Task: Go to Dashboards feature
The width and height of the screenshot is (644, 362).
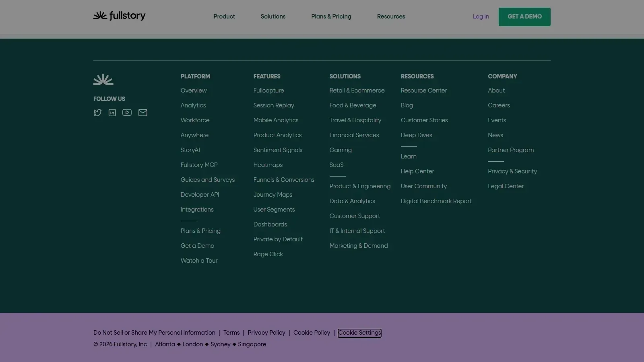Action: coord(270,224)
